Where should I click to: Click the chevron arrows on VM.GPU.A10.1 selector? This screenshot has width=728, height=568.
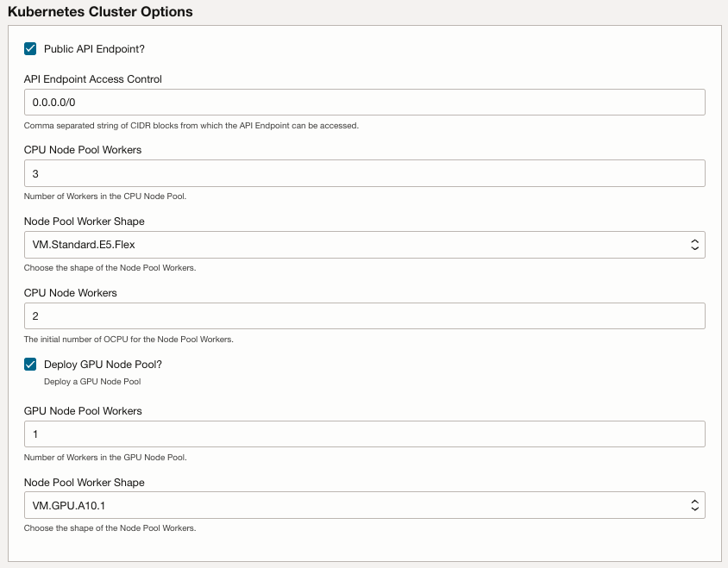pyautogui.click(x=694, y=505)
